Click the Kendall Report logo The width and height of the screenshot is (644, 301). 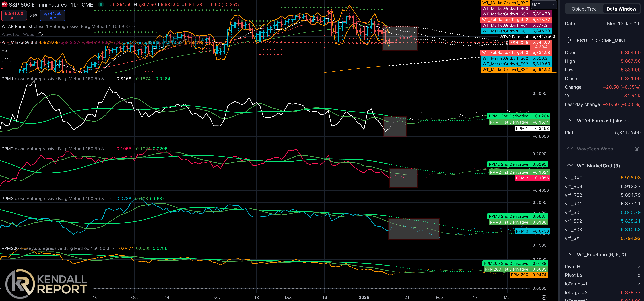pos(46,284)
